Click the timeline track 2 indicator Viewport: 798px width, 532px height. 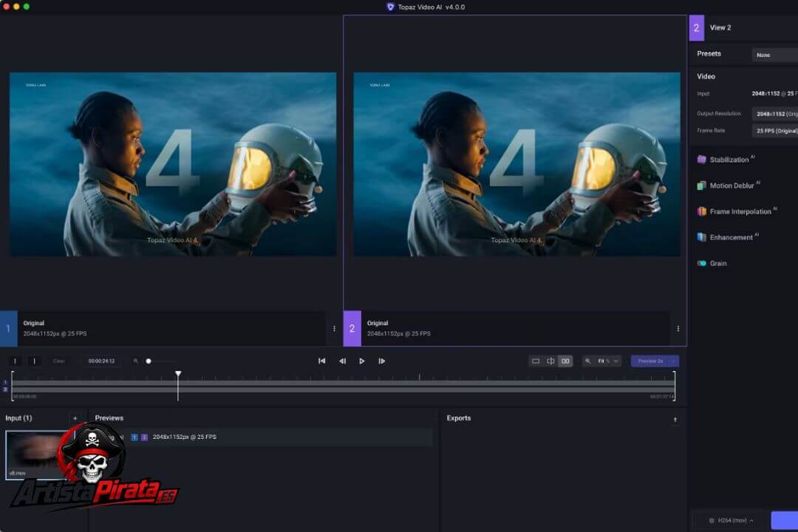click(x=5, y=389)
